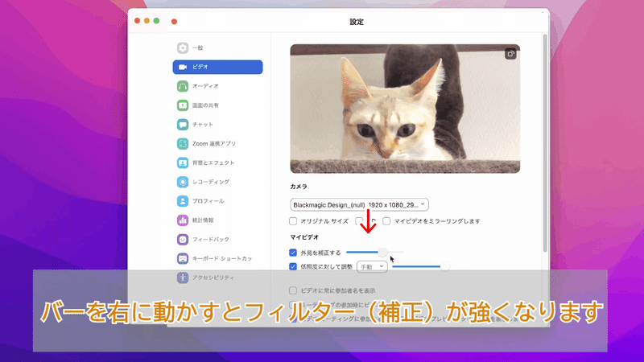This screenshot has height=362, width=644.
Task: Click the camera video preview of cat
Action: (x=405, y=109)
